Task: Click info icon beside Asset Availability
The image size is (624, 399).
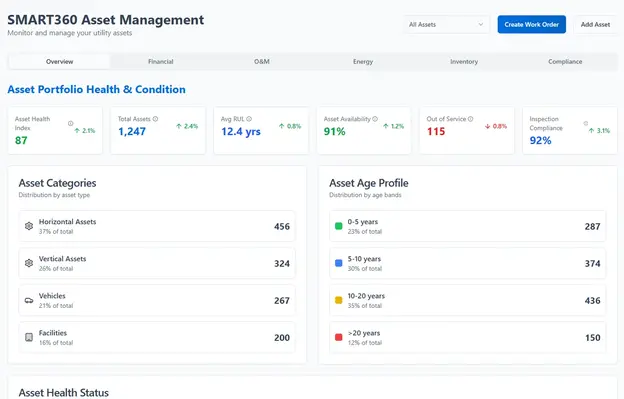Action: (x=375, y=119)
